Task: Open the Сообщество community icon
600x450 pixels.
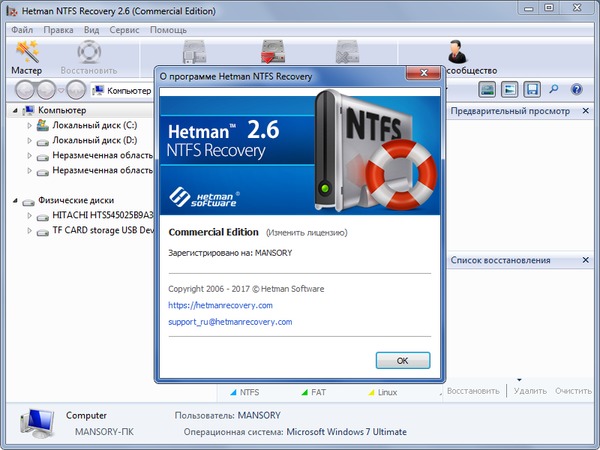Action: pos(457,52)
